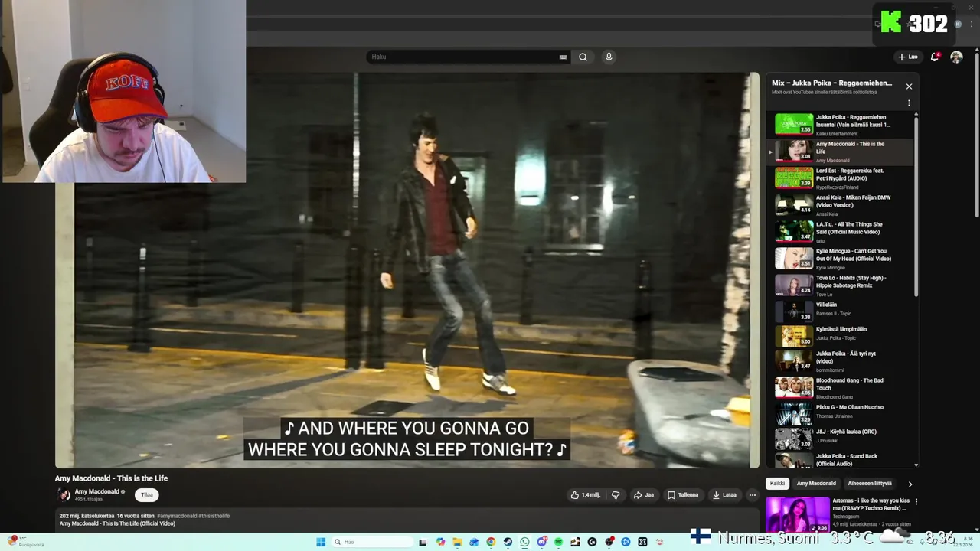Select Amy Macdonald - This is the Life playlist item
This screenshot has width=980, height=551.
(841, 152)
